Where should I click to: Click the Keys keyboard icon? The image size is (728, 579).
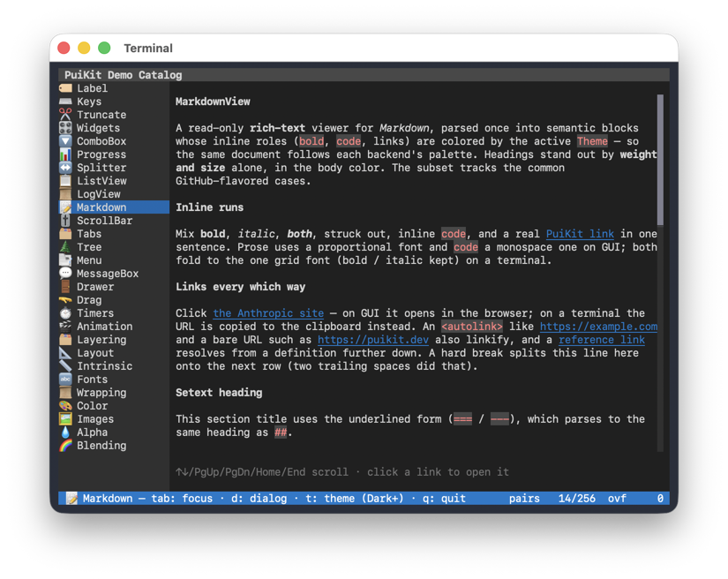click(x=65, y=102)
